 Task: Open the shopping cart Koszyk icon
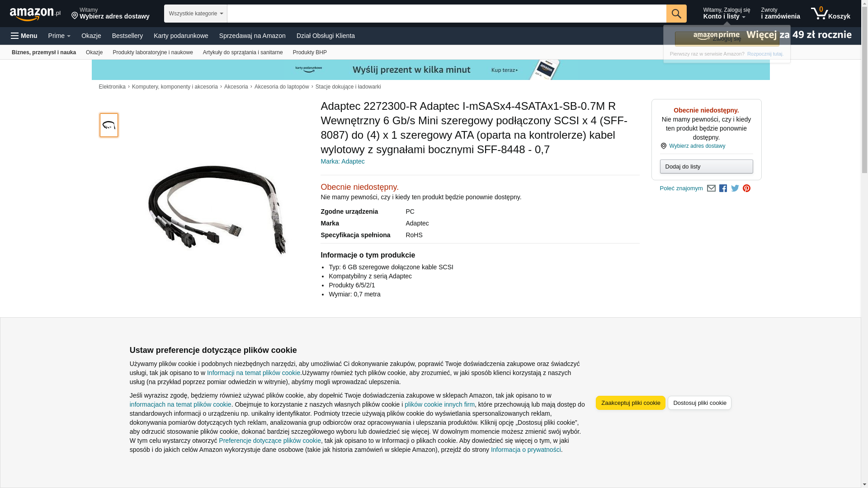(x=830, y=14)
